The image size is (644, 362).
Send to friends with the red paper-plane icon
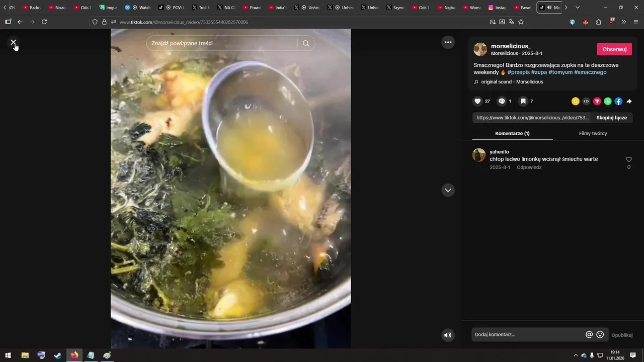(597, 101)
